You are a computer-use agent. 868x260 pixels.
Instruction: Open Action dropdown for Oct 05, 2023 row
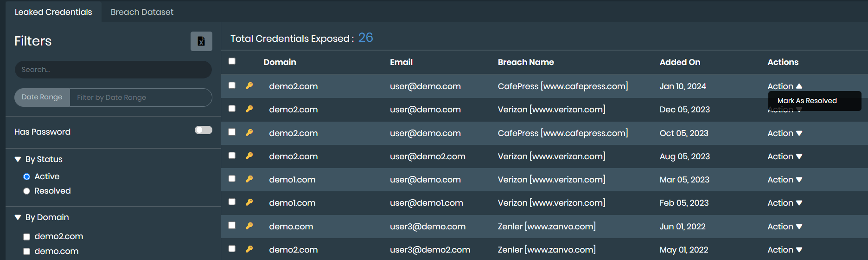pos(785,133)
